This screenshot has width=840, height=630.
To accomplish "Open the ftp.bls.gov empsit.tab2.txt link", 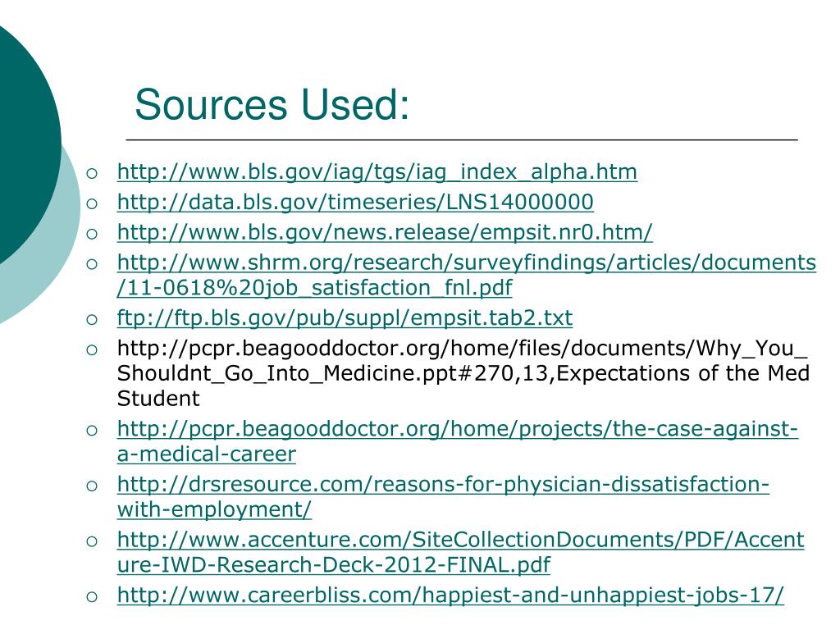I will pos(345,318).
